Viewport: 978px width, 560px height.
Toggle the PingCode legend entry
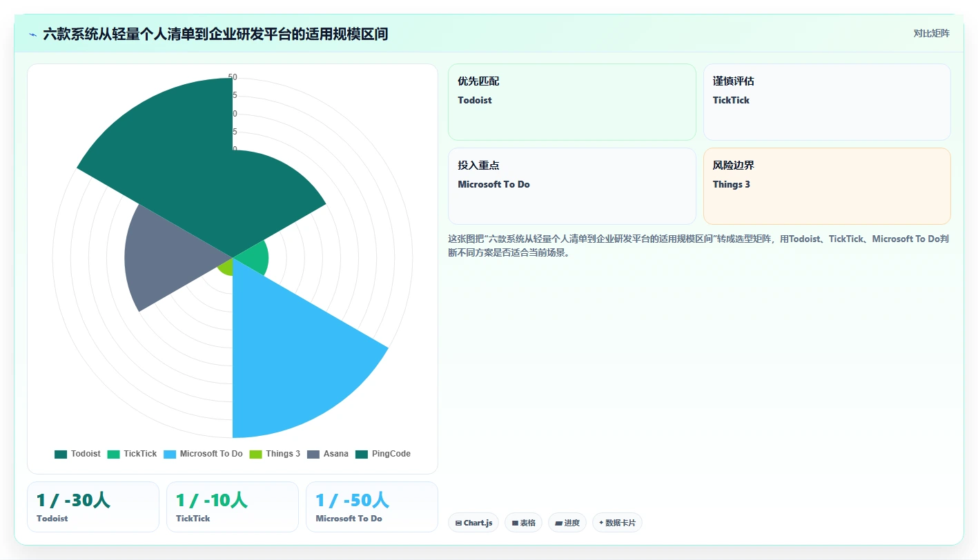[x=383, y=454]
